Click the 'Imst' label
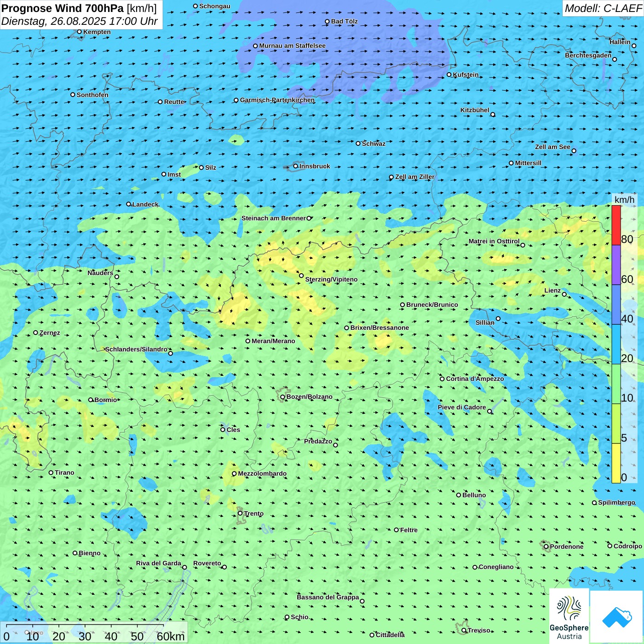 click(174, 174)
